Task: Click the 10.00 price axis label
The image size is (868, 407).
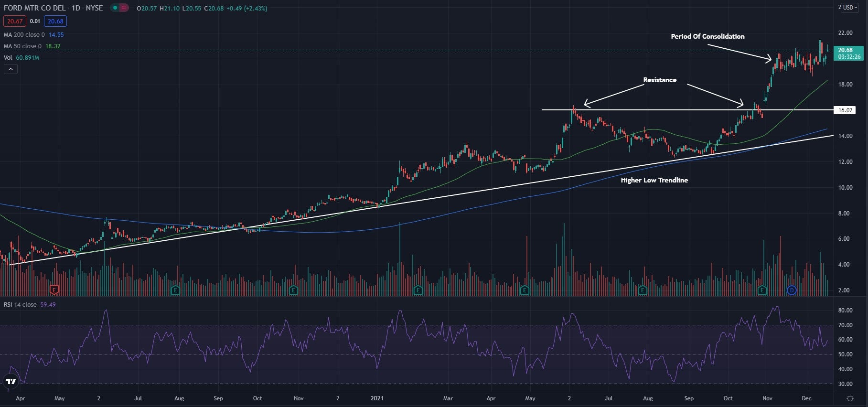Action: pos(845,188)
